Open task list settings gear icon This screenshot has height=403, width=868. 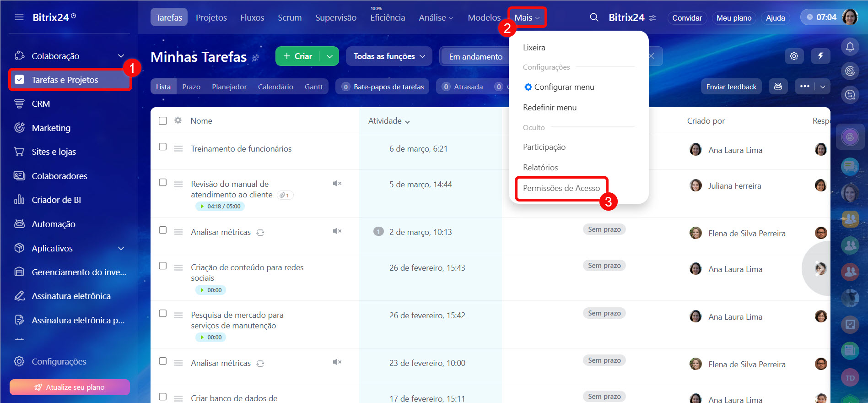pyautogui.click(x=794, y=56)
